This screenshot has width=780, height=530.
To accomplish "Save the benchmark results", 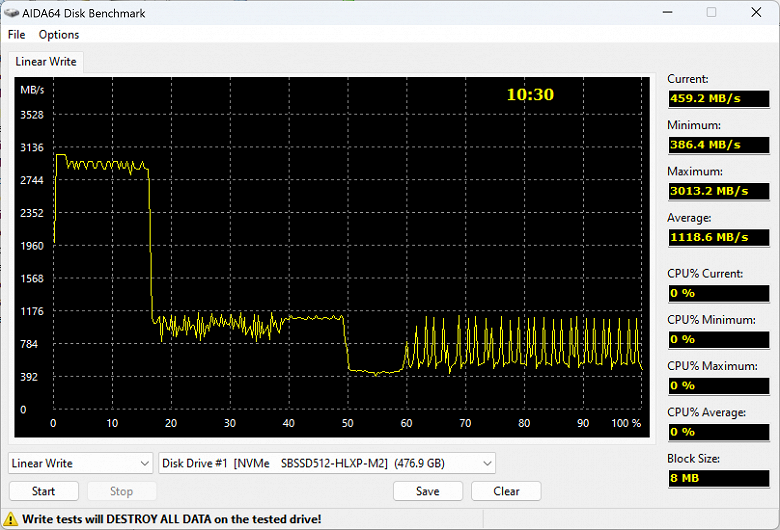I will coord(428,491).
